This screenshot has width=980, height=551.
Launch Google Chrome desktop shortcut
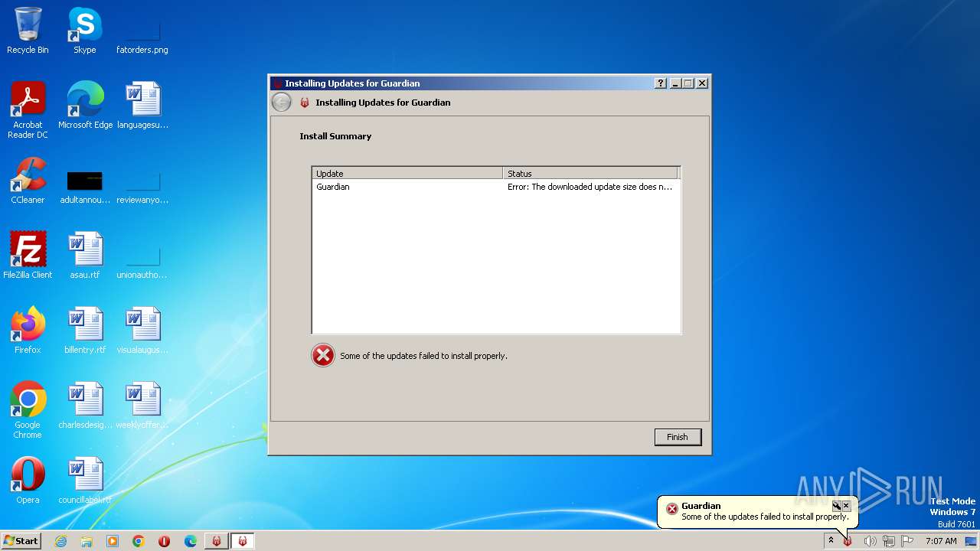coord(28,410)
